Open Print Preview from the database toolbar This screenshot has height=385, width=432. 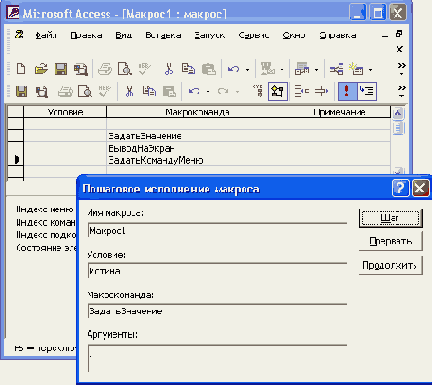125,69
